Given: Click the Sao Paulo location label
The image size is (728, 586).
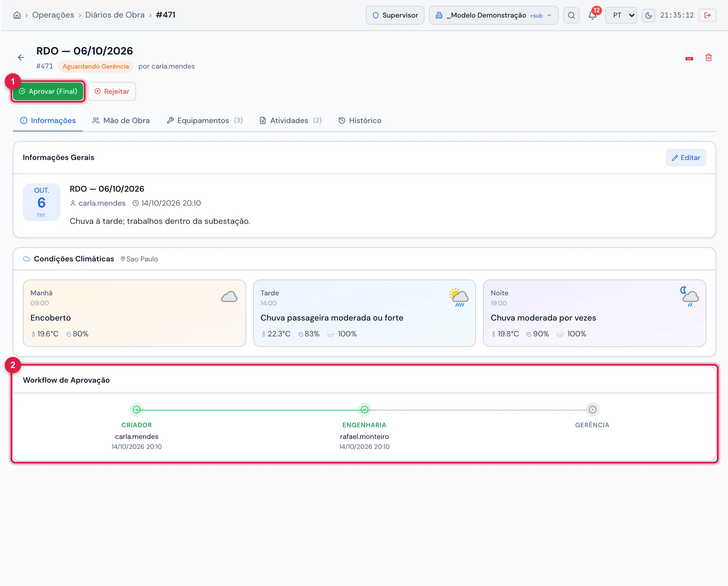Looking at the screenshot, I should [139, 259].
